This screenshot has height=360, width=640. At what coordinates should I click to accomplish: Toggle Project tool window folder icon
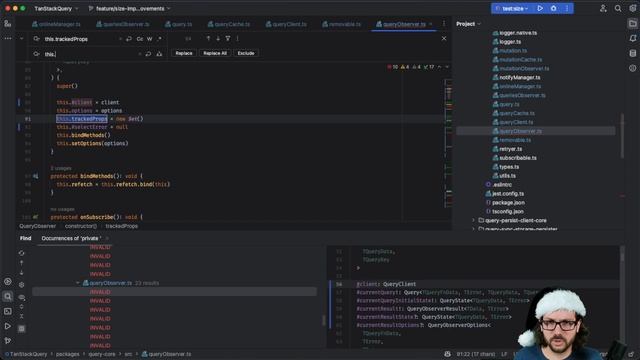[632, 24]
